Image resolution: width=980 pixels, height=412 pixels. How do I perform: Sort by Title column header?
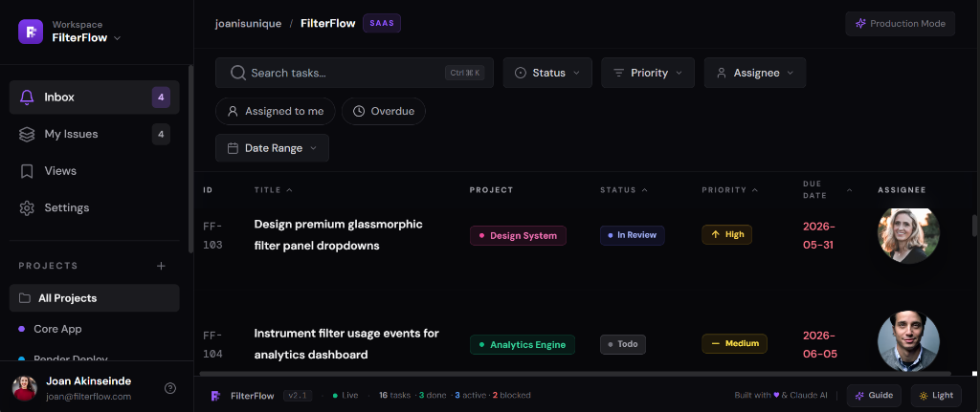pos(273,190)
